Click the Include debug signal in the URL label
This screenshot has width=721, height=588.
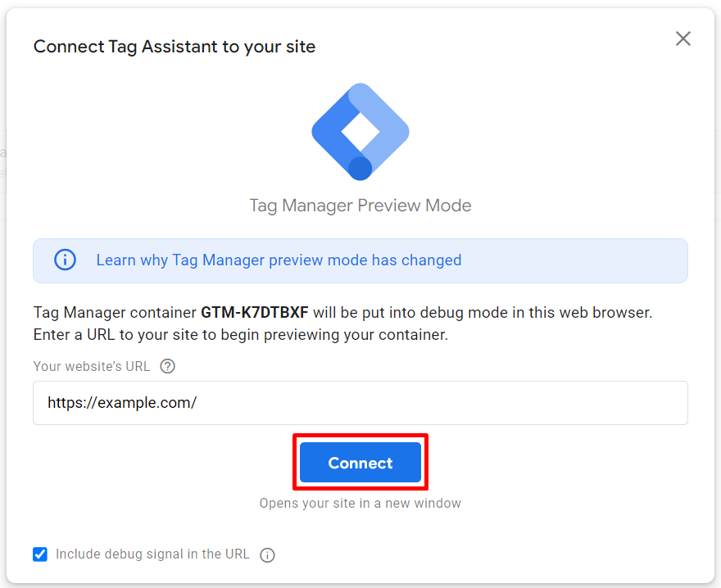(152, 554)
